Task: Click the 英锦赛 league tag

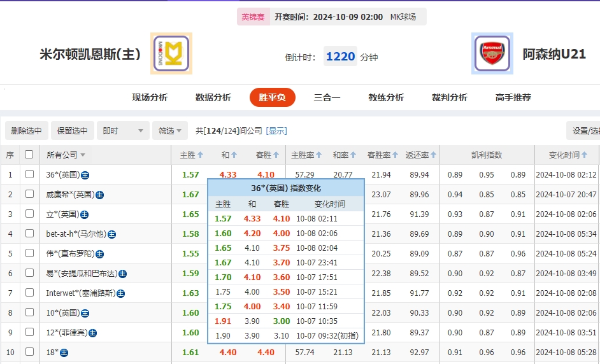Action: tap(254, 17)
